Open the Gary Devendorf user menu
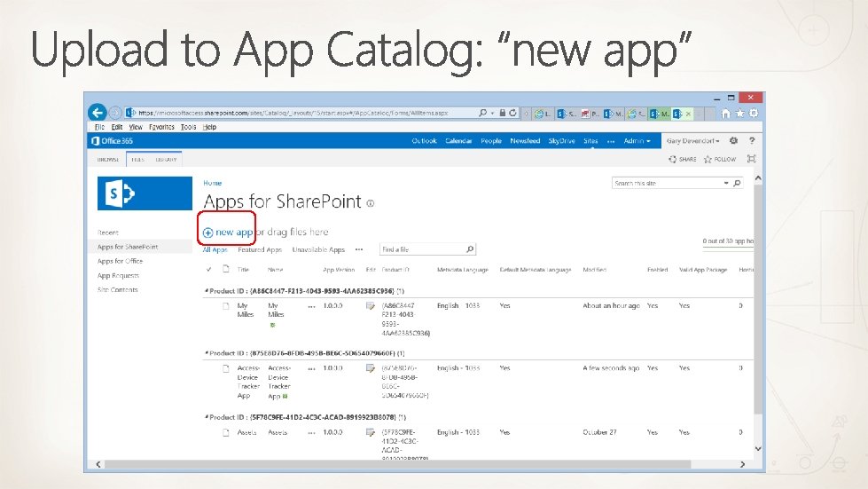This screenshot has width=868, height=489. tap(692, 141)
